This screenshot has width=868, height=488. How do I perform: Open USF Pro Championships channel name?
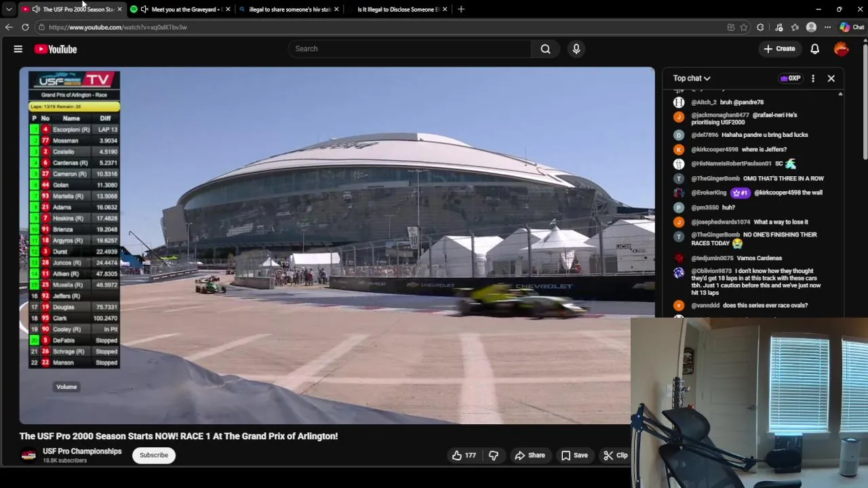(x=82, y=451)
